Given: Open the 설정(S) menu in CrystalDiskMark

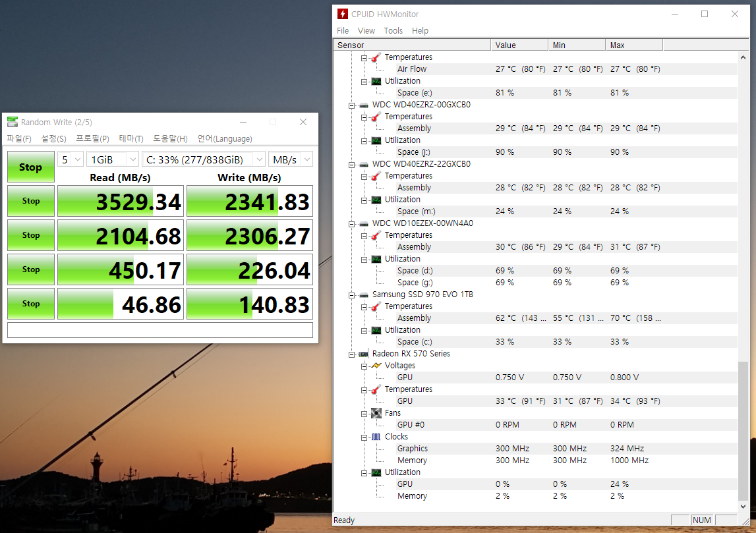Looking at the screenshot, I should 53,139.
